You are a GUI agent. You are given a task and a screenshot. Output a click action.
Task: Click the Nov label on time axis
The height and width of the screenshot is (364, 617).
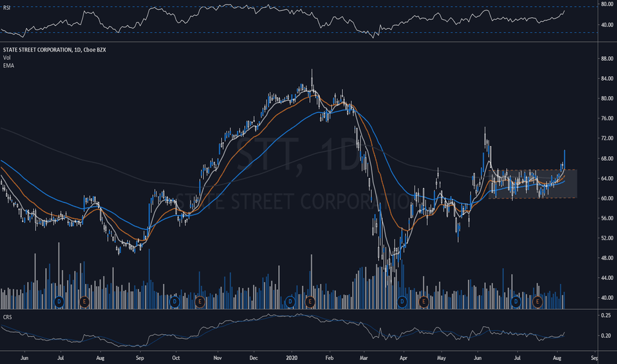click(x=218, y=358)
